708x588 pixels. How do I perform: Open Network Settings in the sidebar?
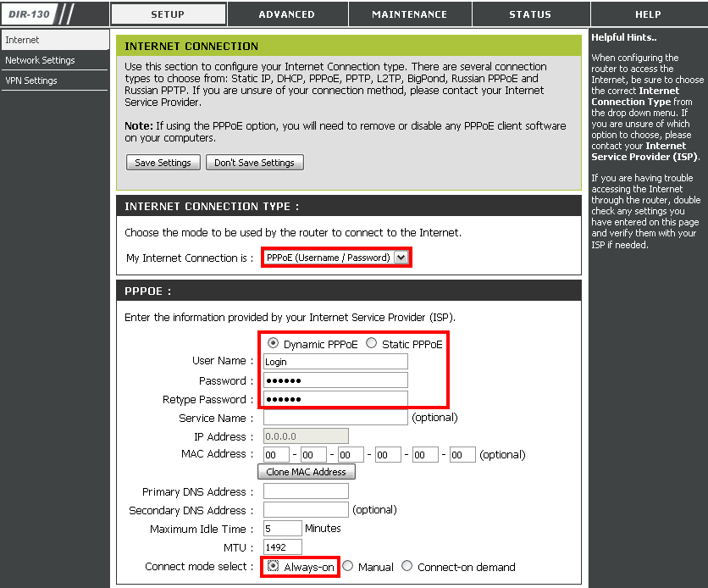55,60
